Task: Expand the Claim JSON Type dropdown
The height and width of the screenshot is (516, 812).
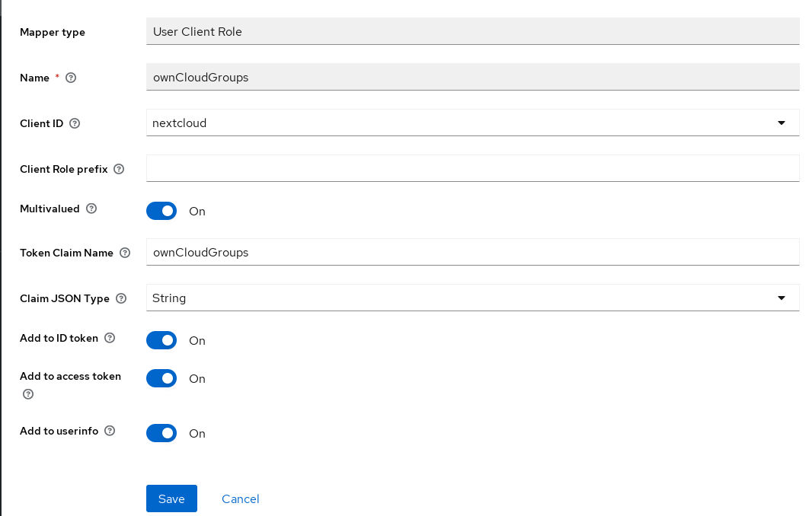Action: tap(472, 298)
